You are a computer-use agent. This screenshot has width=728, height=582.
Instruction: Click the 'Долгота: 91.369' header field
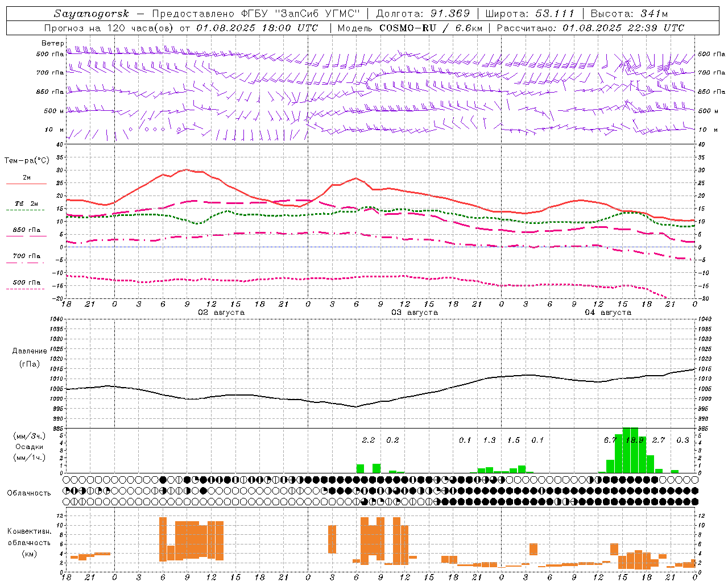point(423,14)
